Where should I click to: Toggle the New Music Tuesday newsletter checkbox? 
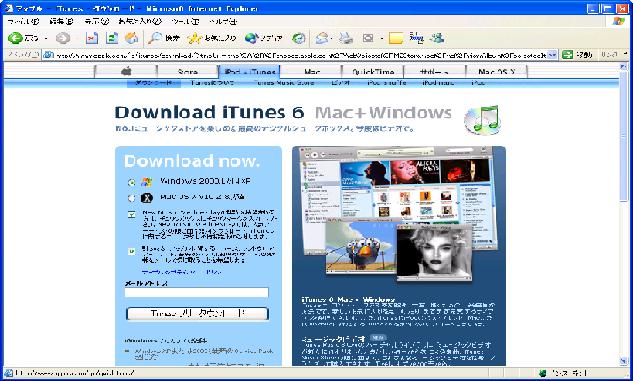pyautogui.click(x=132, y=215)
